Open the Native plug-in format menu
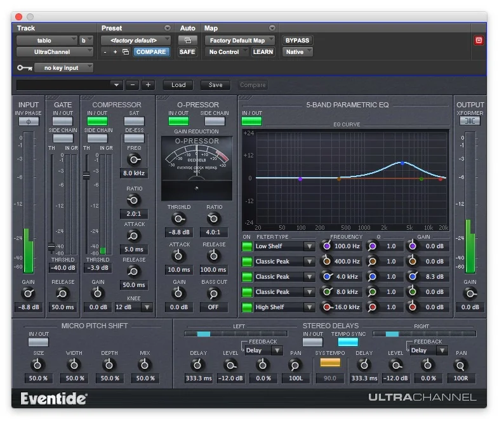This screenshot has width=504, height=426. click(297, 52)
